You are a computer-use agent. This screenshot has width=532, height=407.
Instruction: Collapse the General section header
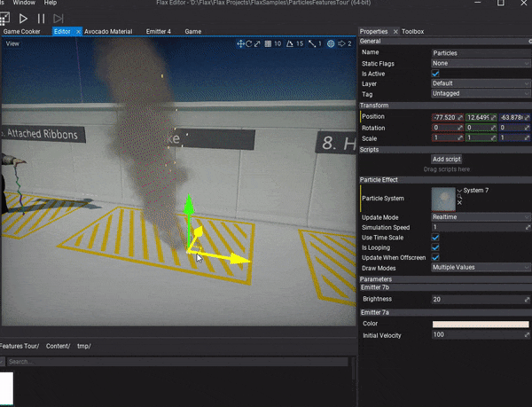tap(445, 42)
